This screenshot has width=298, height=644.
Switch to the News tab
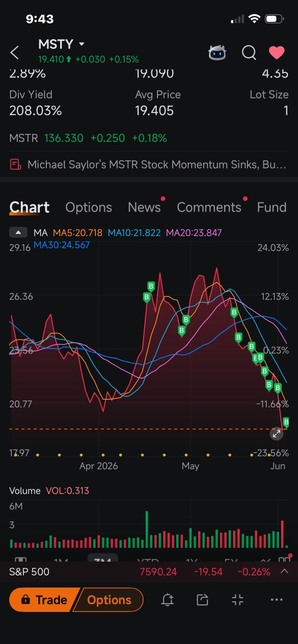pyautogui.click(x=144, y=208)
